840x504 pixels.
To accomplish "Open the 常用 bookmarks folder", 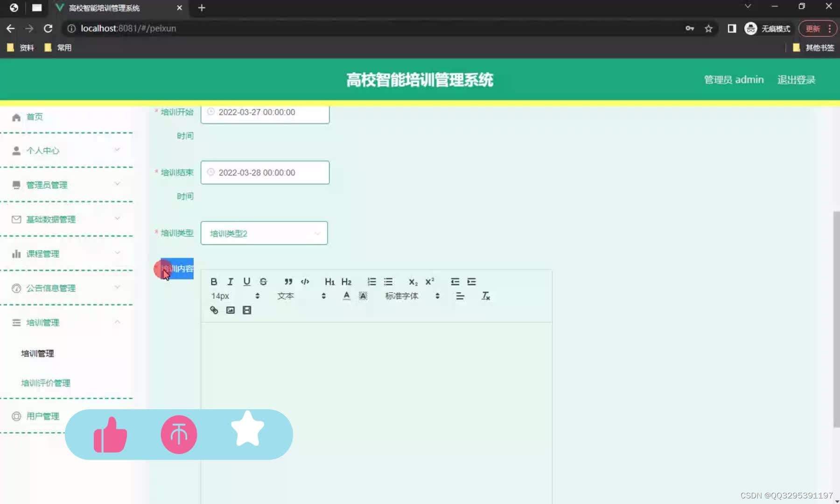I will click(x=58, y=48).
